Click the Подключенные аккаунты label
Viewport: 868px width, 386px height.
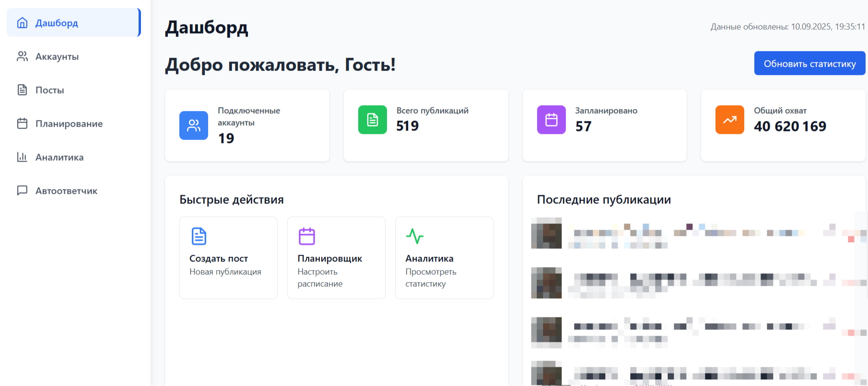point(249,117)
